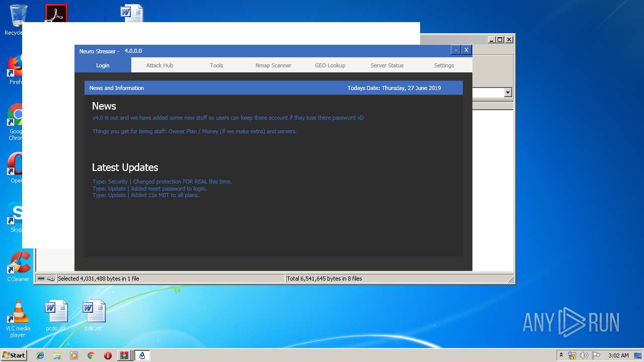This screenshot has width=644, height=362.
Task: Launch VLC media player from the desktop
Action: tap(18, 319)
